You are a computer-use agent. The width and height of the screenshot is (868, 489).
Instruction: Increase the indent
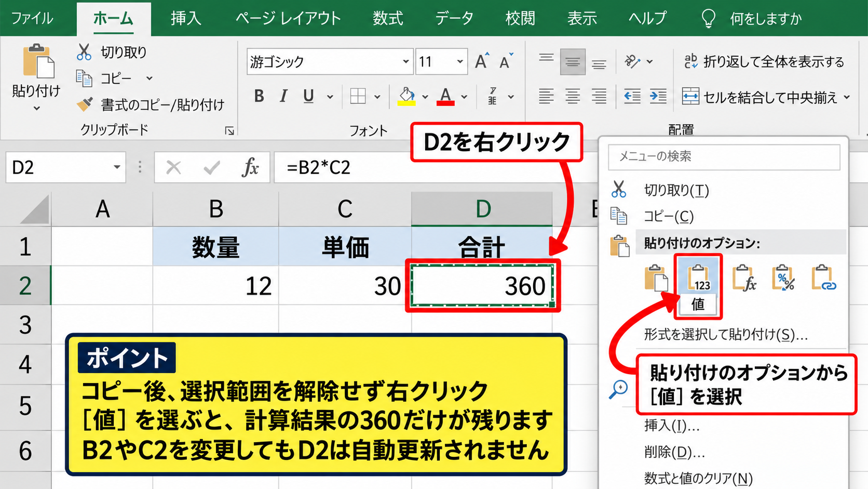pyautogui.click(x=658, y=96)
